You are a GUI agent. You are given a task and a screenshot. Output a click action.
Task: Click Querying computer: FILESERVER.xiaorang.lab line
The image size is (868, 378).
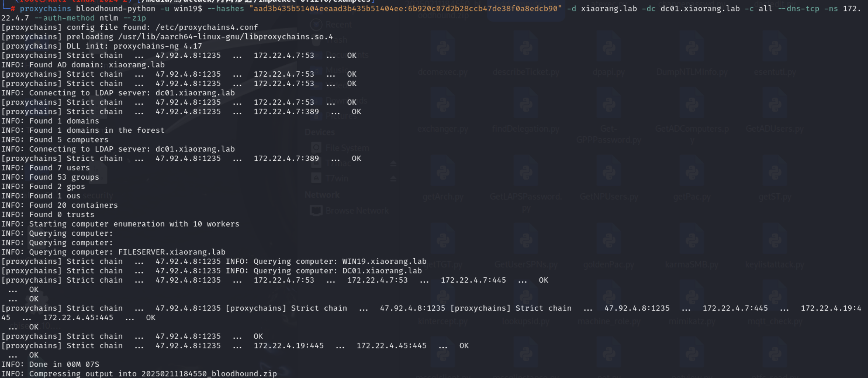pyautogui.click(x=113, y=252)
